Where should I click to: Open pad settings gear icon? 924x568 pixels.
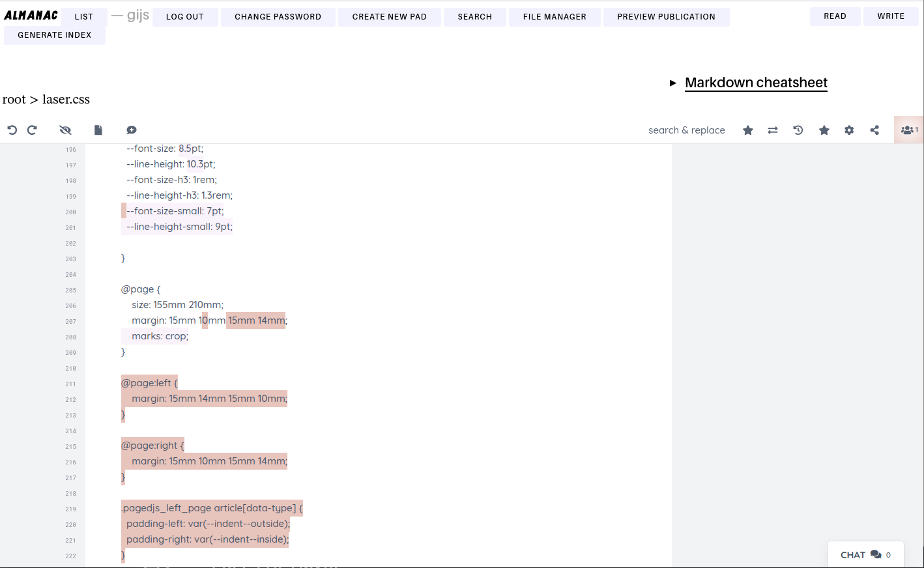(849, 130)
